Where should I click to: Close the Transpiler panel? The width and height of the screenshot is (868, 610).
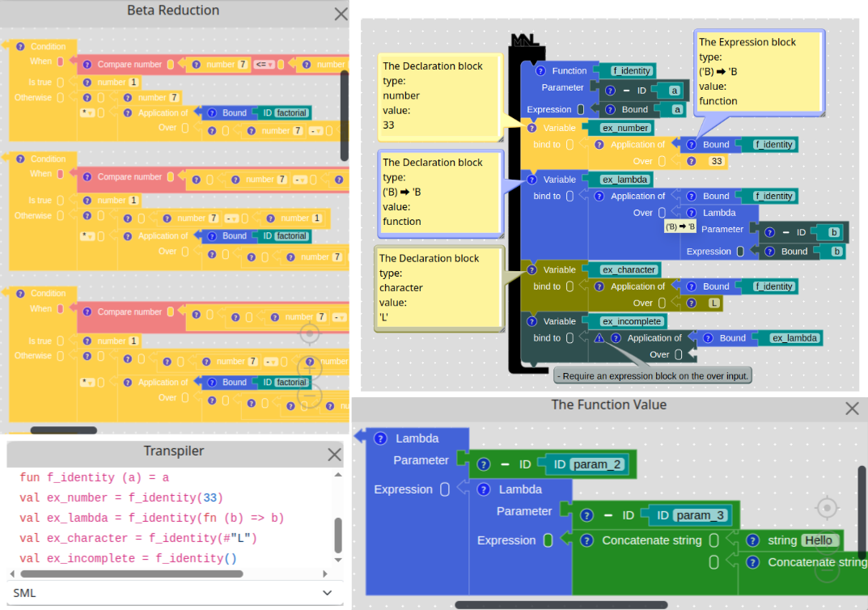[334, 455]
